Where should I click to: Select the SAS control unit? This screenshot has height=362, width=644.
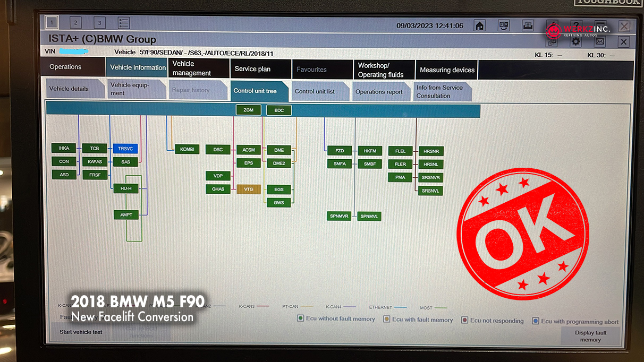(125, 162)
